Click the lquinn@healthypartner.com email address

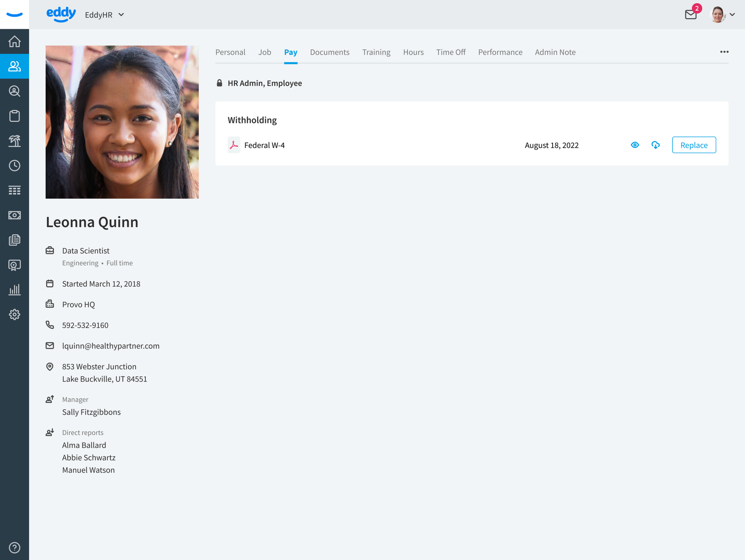point(111,346)
